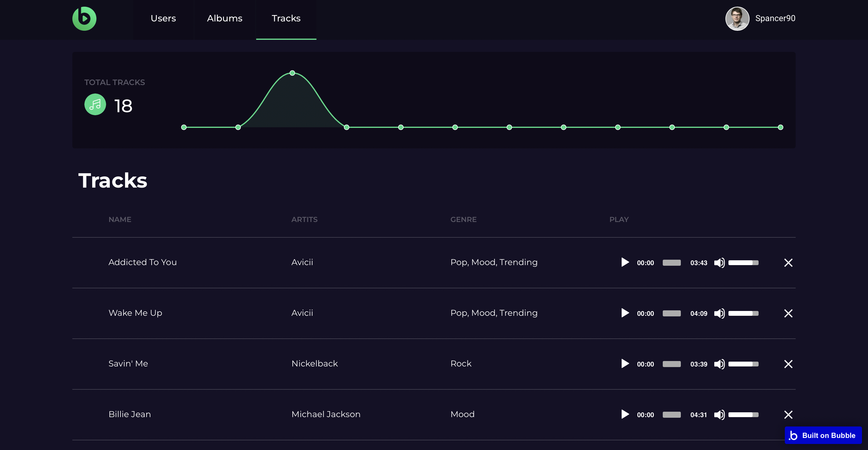
Task: Mute Wake Me Up speaker icon
Action: [x=719, y=313]
